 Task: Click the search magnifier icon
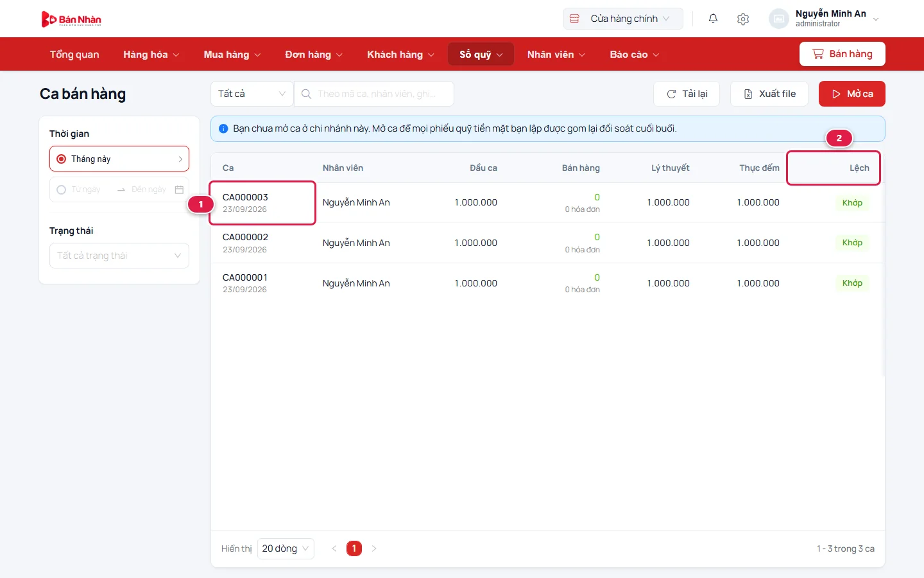(307, 94)
